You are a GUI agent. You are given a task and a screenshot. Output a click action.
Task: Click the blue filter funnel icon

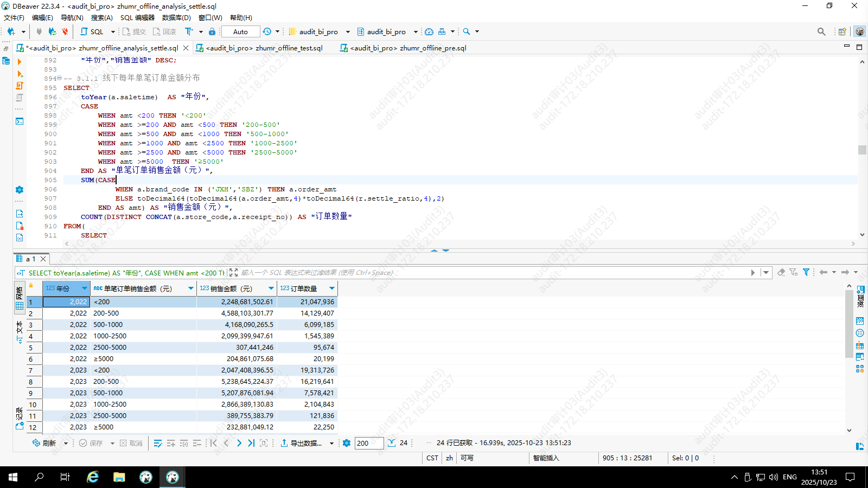point(806,272)
